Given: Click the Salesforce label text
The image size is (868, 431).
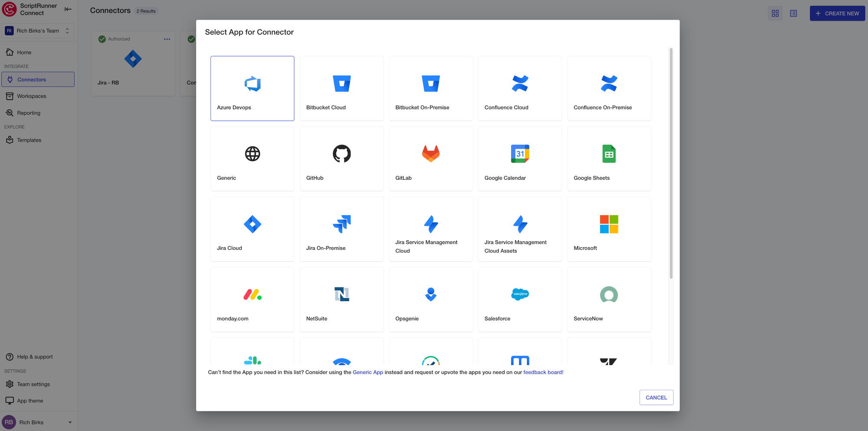Looking at the screenshot, I should point(497,318).
